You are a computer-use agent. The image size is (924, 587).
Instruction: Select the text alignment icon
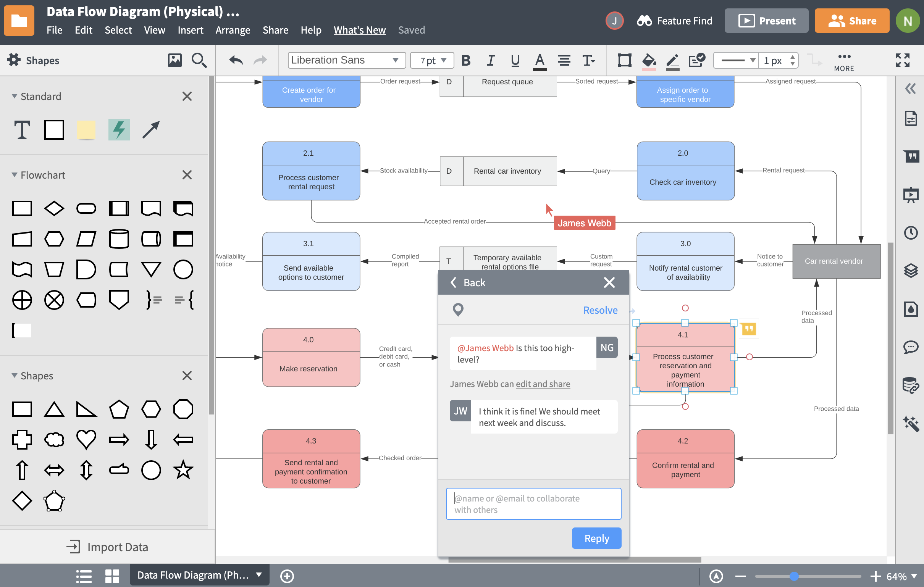coord(564,61)
